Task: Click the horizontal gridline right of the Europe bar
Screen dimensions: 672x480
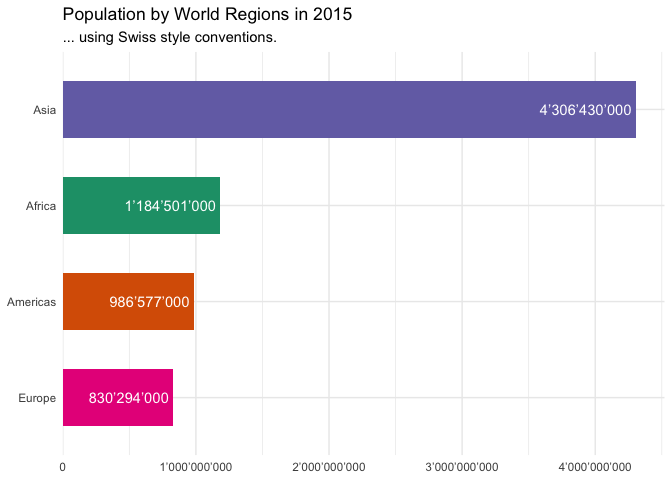Action: pos(400,397)
